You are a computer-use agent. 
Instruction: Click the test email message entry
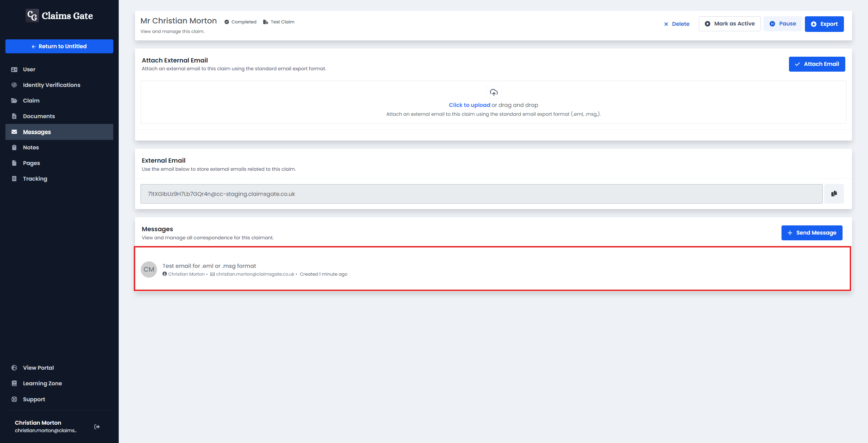493,270
